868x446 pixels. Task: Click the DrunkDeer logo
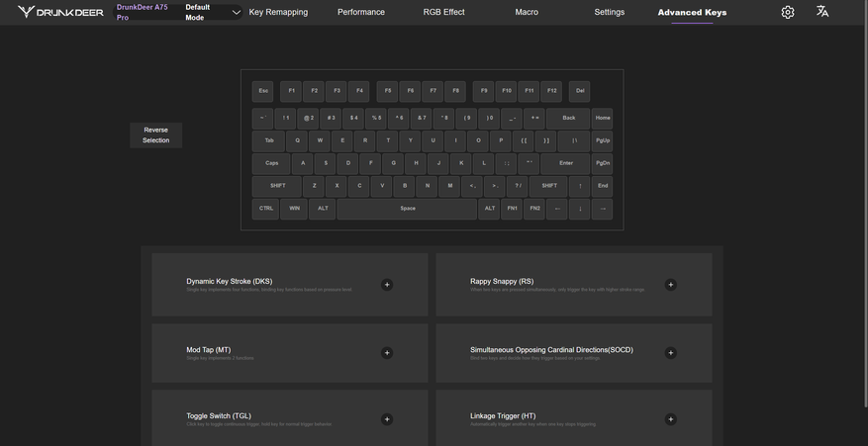(60, 12)
